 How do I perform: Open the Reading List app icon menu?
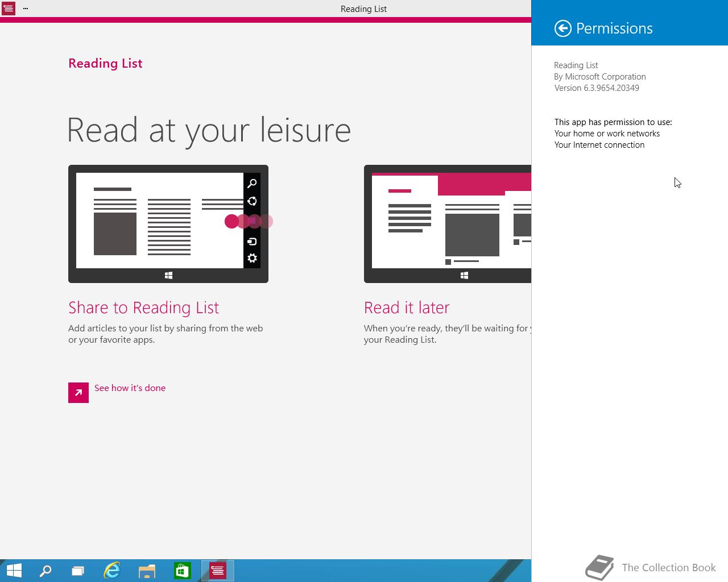point(8,9)
